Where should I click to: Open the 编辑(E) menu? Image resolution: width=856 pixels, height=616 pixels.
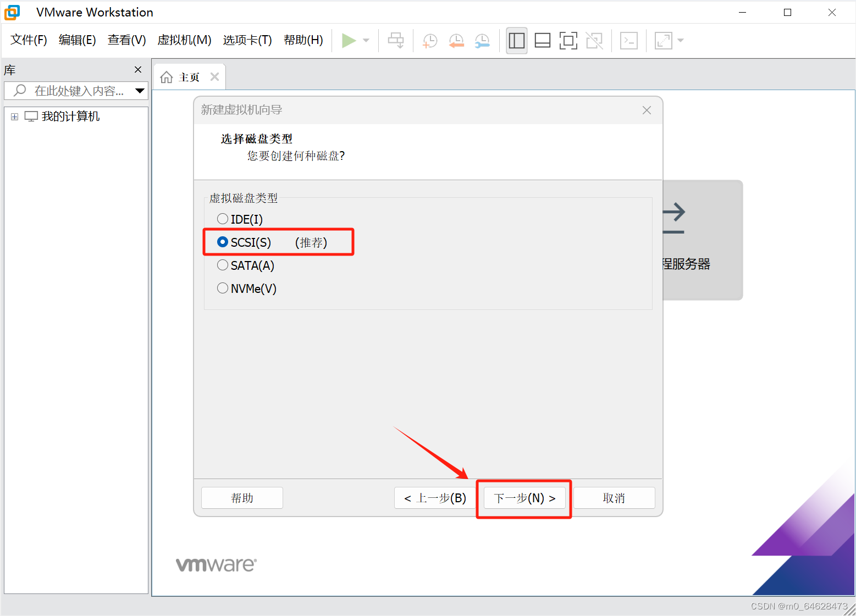pos(78,40)
